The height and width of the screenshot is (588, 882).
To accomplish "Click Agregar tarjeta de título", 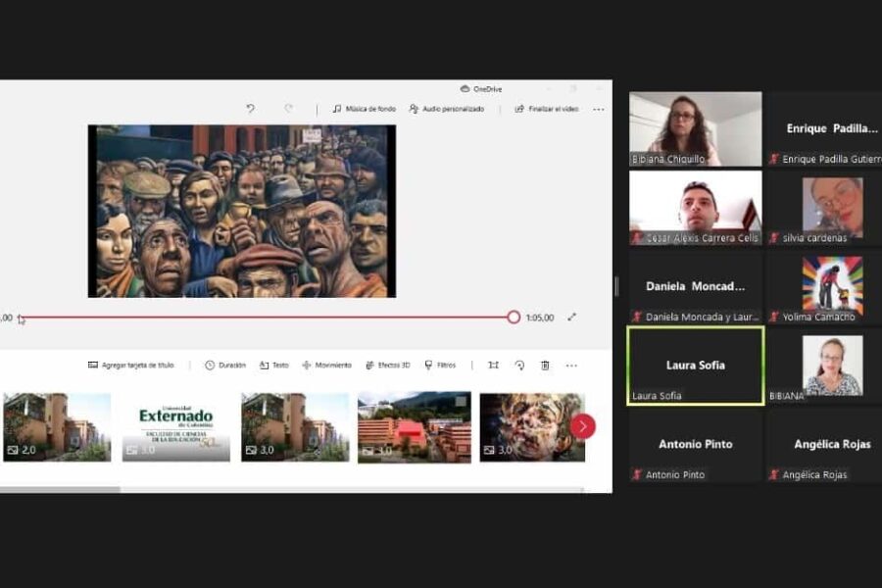I will pyautogui.click(x=131, y=365).
